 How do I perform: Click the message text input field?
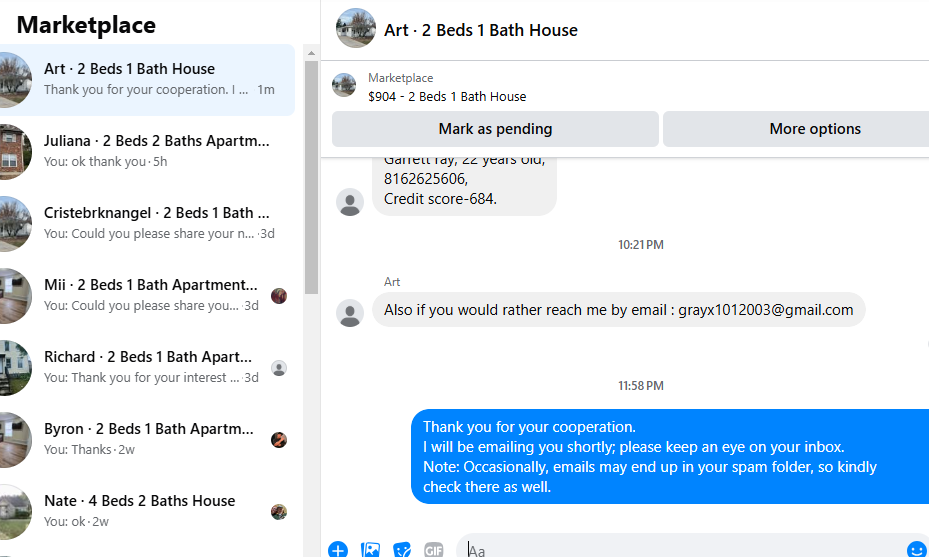click(x=680, y=550)
